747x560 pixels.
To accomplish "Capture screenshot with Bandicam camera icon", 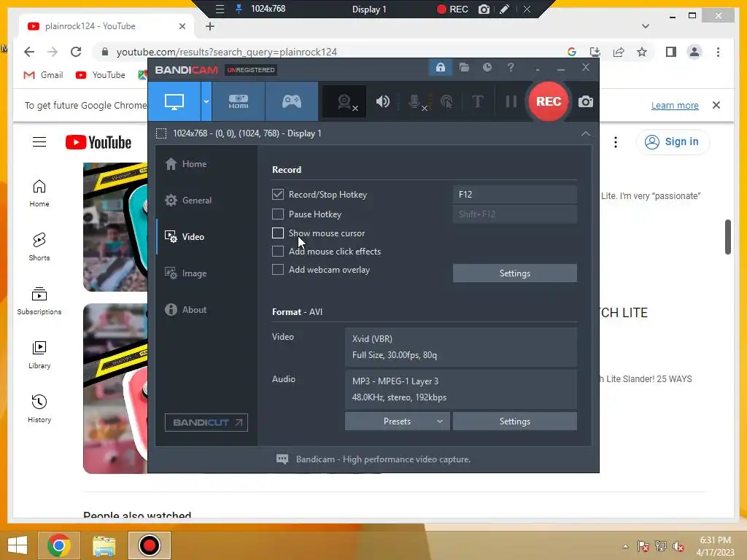I will [586, 101].
